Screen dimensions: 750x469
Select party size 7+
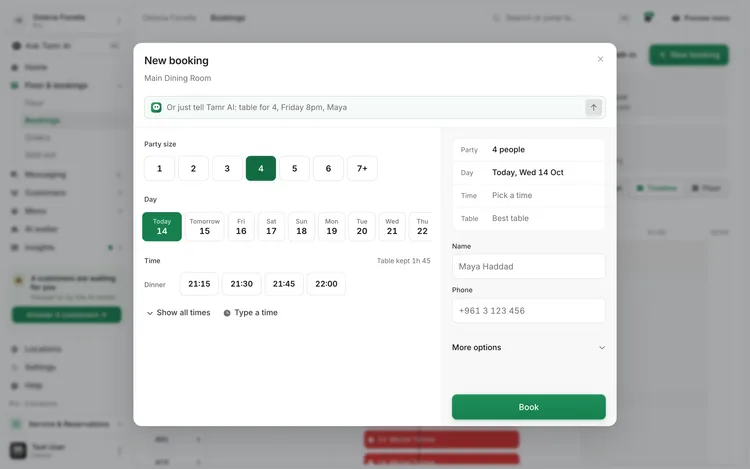coord(362,168)
